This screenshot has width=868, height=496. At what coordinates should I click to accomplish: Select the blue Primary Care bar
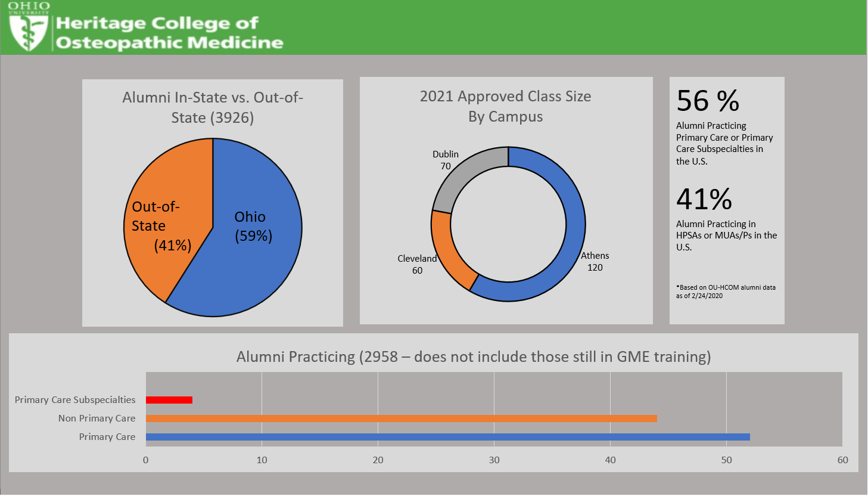click(447, 437)
